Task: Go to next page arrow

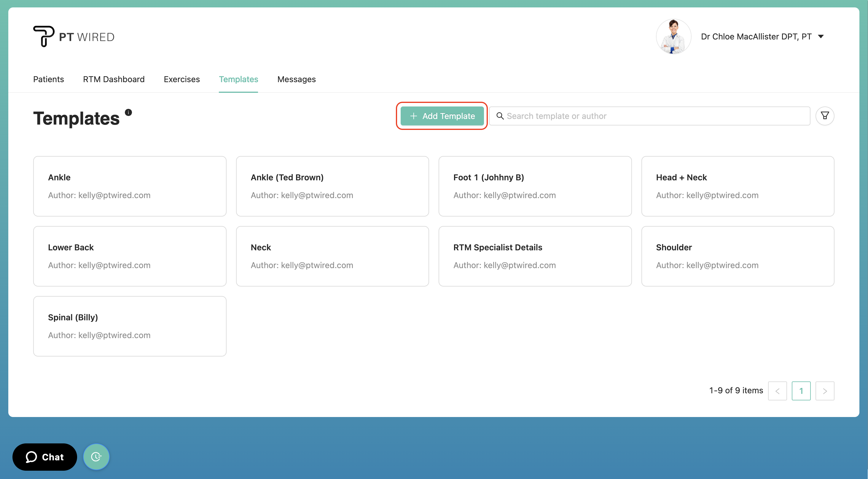Action: pyautogui.click(x=824, y=391)
